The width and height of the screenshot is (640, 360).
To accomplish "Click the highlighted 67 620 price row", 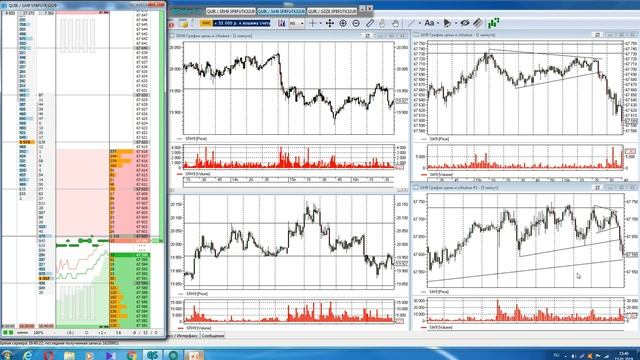I will click(x=142, y=142).
